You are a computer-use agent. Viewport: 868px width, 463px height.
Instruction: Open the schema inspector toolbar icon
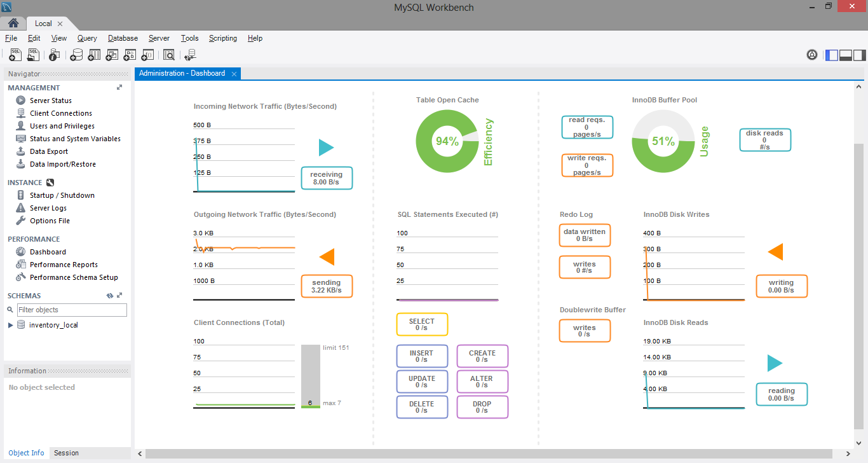pos(55,55)
